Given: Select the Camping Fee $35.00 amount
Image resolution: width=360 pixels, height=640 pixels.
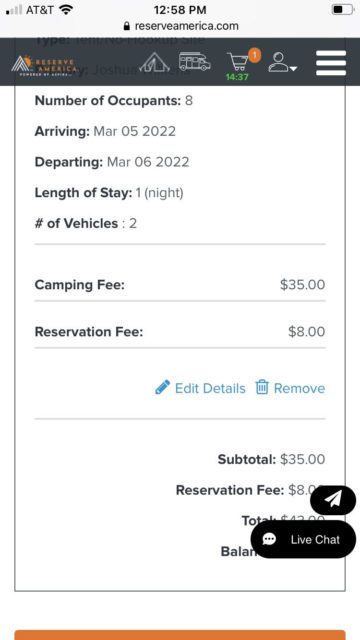Looking at the screenshot, I should 302,284.
